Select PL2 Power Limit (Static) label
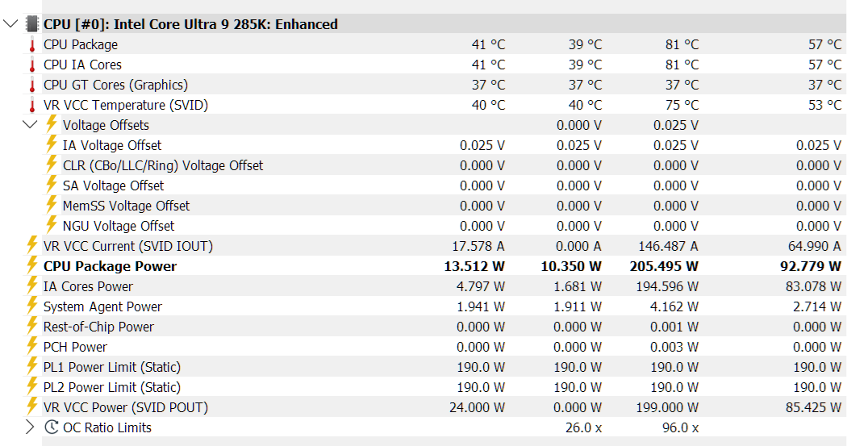This screenshot has height=446, width=868. 112,388
